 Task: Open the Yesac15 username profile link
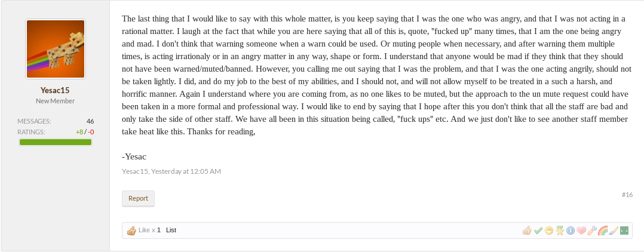tap(55, 90)
